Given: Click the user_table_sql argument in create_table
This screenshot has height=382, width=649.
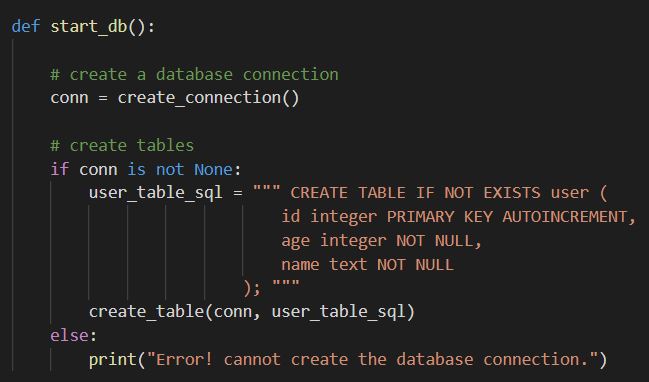Looking at the screenshot, I should coord(339,312).
